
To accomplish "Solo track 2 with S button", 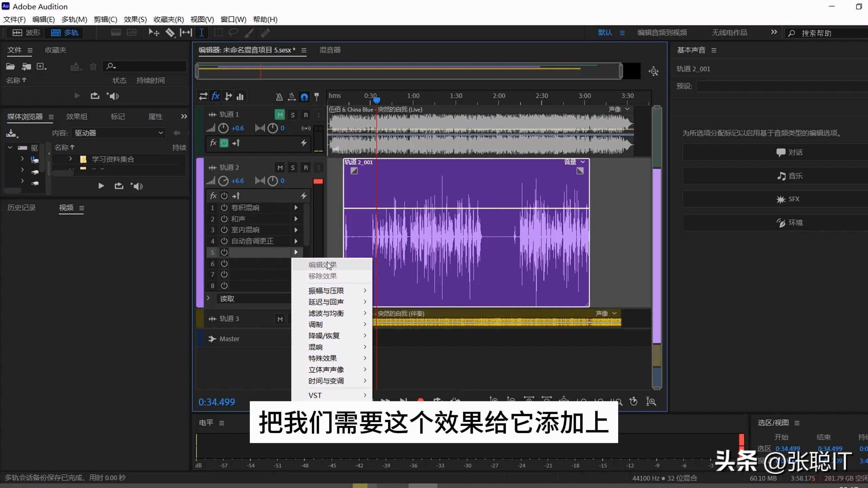I will 293,168.
